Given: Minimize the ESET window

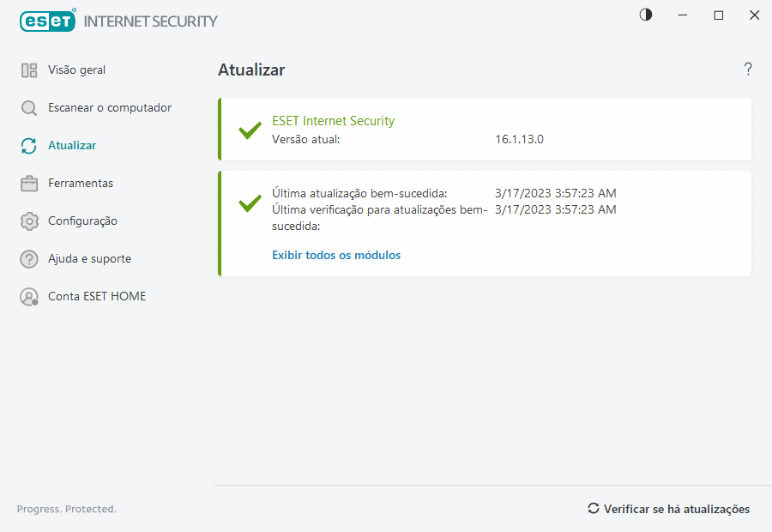Looking at the screenshot, I should [684, 15].
